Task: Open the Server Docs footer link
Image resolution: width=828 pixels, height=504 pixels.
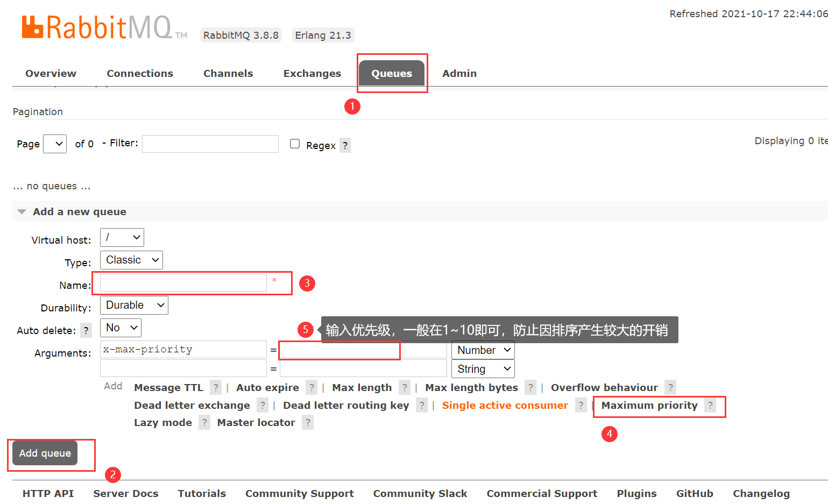Action: coord(126,493)
